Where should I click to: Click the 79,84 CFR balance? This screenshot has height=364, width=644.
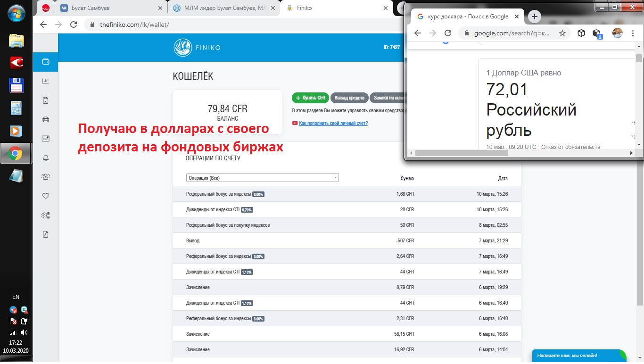[x=227, y=109]
